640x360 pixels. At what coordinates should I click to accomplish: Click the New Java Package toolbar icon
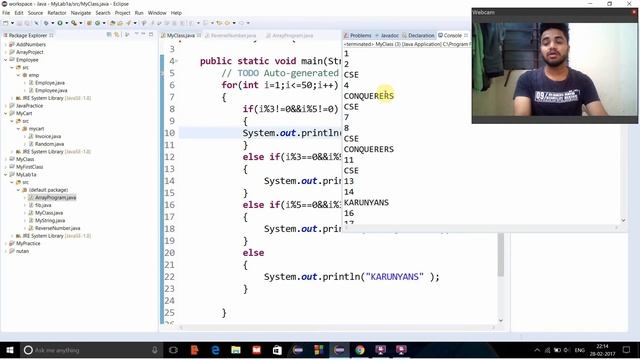pos(89,23)
